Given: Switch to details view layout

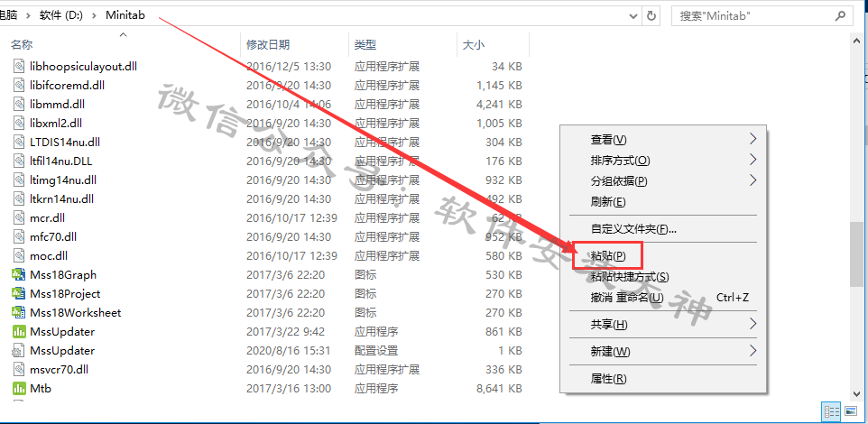Looking at the screenshot, I should (x=832, y=411).
